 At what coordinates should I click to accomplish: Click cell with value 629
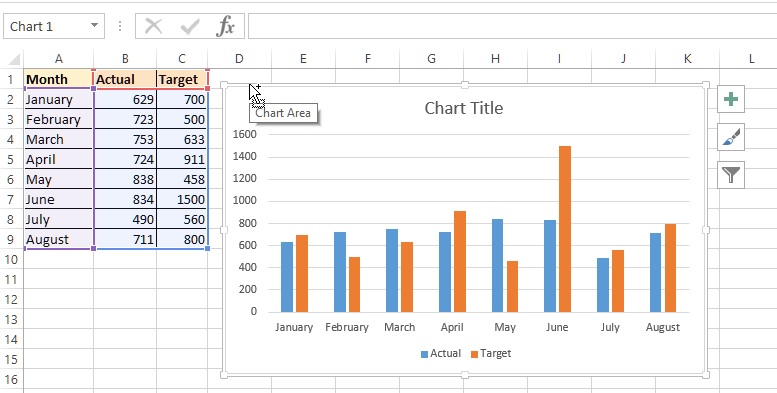125,99
